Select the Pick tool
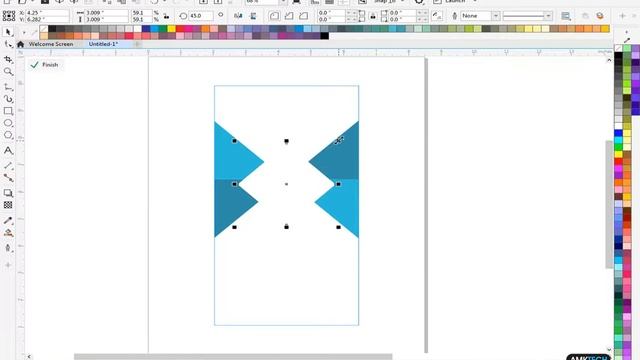This screenshot has height=360, width=640. coord(8,32)
